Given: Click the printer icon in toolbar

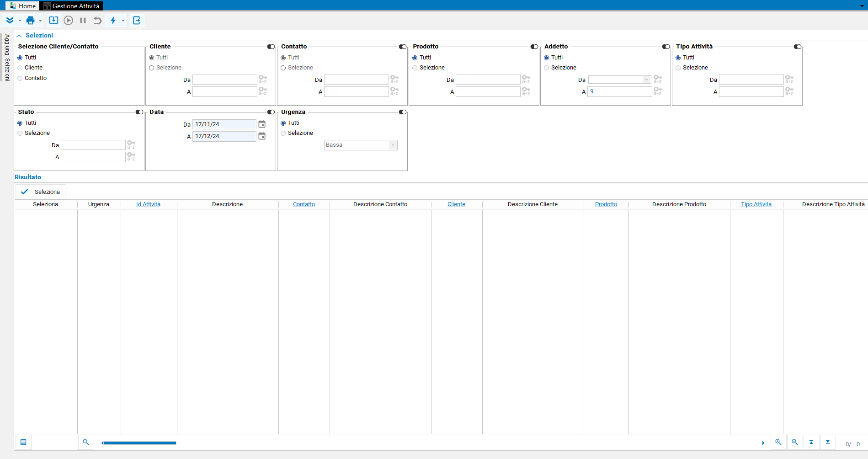Looking at the screenshot, I should coord(30,20).
